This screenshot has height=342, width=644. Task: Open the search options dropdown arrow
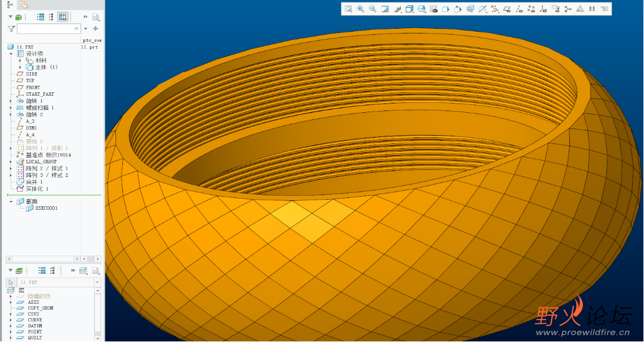coord(85,29)
